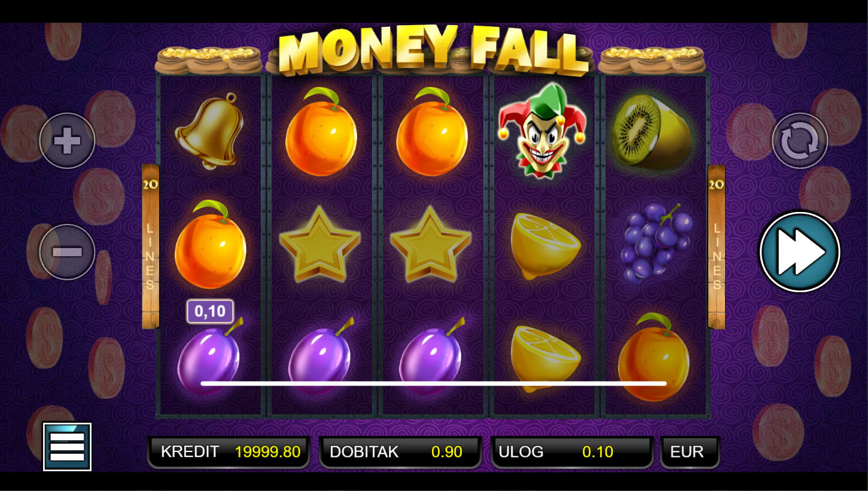Select the EUR currency indicator
Image resolution: width=868 pixels, height=491 pixels.
pos(690,451)
